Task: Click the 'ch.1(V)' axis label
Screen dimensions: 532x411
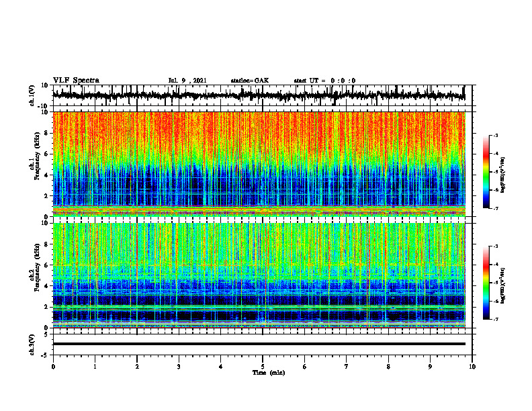Action: (x=32, y=95)
